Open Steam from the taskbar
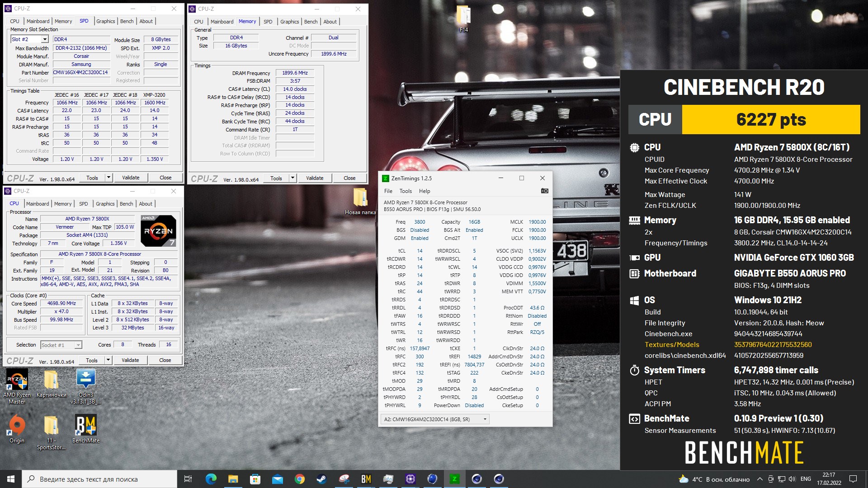This screenshot has height=488, width=868. 321,479
